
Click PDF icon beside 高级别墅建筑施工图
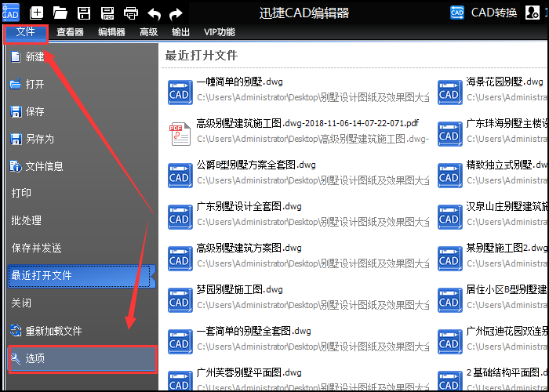(x=180, y=134)
